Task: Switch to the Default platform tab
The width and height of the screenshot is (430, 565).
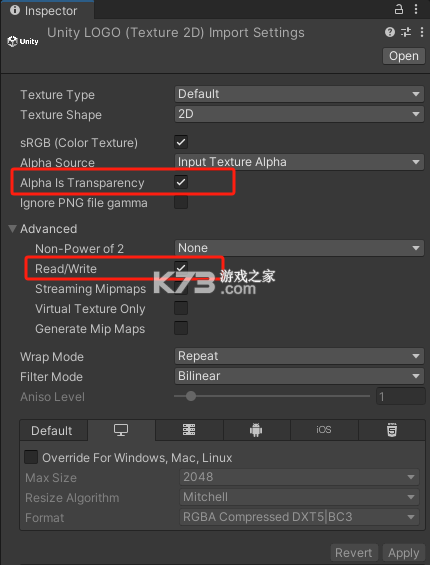Action: (53, 430)
